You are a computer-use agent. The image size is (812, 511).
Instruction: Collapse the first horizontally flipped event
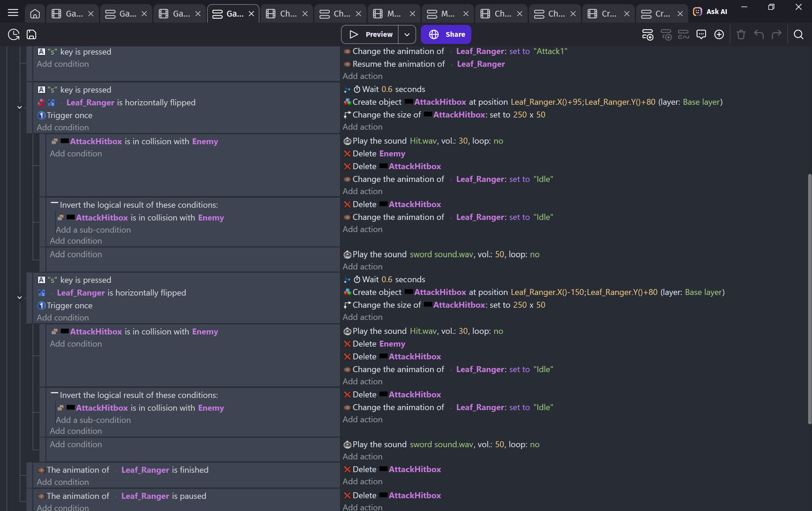tap(19, 107)
